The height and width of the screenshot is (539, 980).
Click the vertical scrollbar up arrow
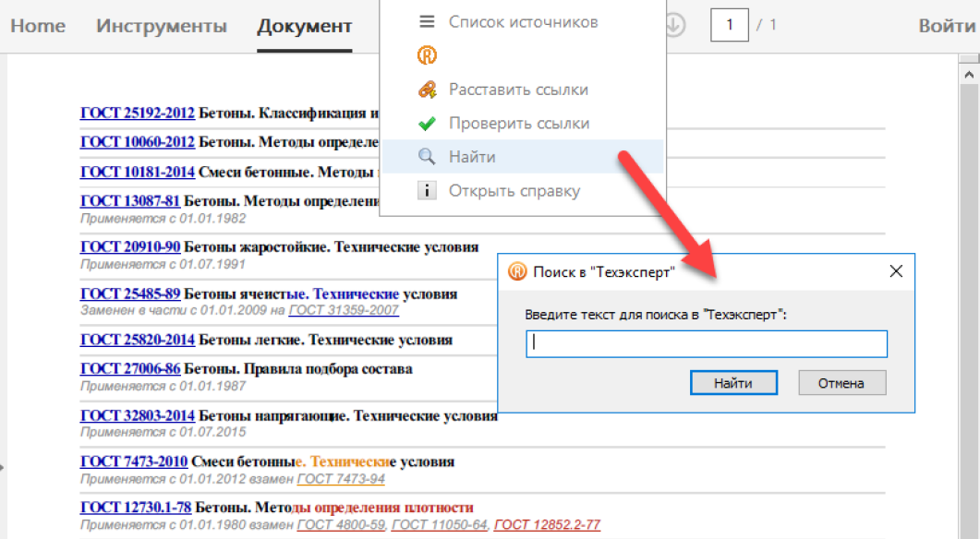(969, 75)
